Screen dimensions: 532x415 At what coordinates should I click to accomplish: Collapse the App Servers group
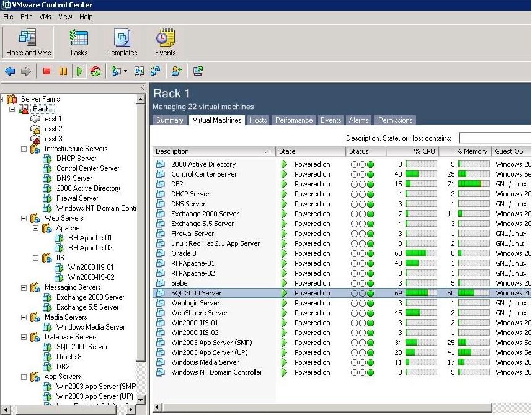pyautogui.click(x=24, y=377)
